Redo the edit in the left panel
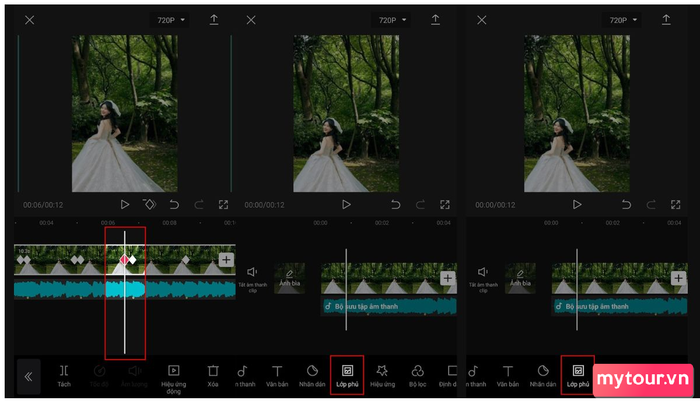This screenshot has width=700, height=405. pyautogui.click(x=199, y=205)
